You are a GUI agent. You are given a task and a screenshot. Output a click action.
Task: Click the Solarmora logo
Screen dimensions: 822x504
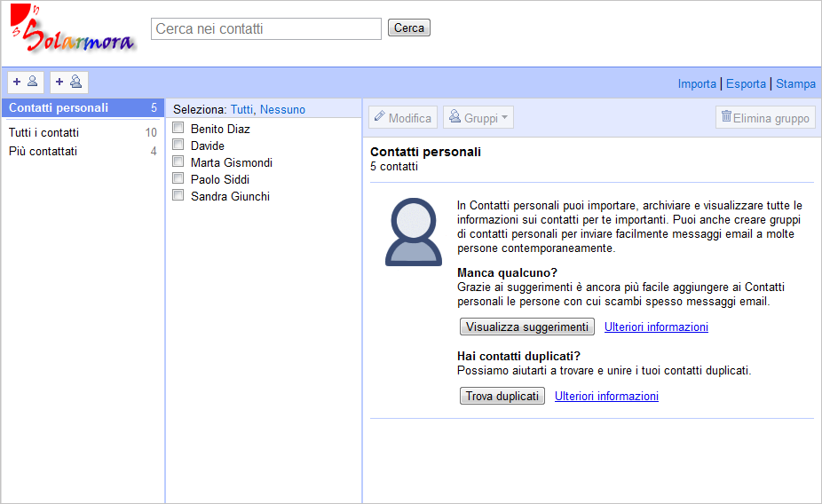pyautogui.click(x=72, y=29)
